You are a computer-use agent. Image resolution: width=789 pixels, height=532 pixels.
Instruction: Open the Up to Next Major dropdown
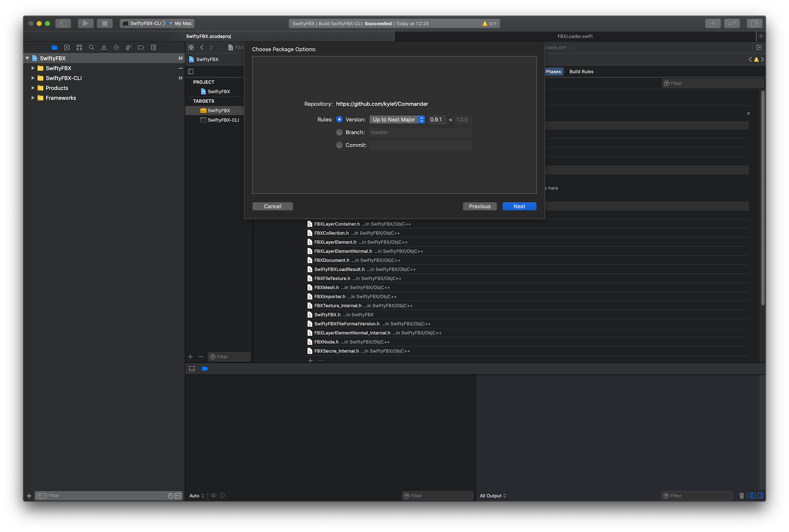(397, 120)
